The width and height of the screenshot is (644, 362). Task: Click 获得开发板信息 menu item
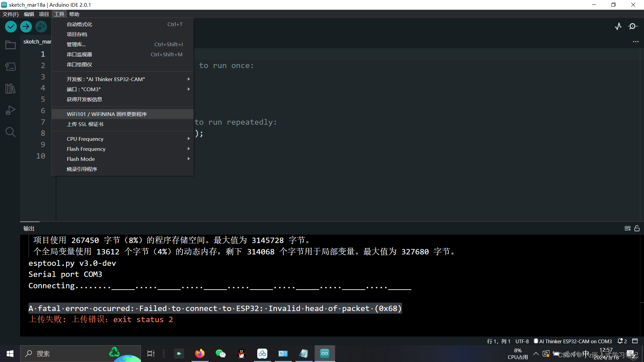(85, 99)
